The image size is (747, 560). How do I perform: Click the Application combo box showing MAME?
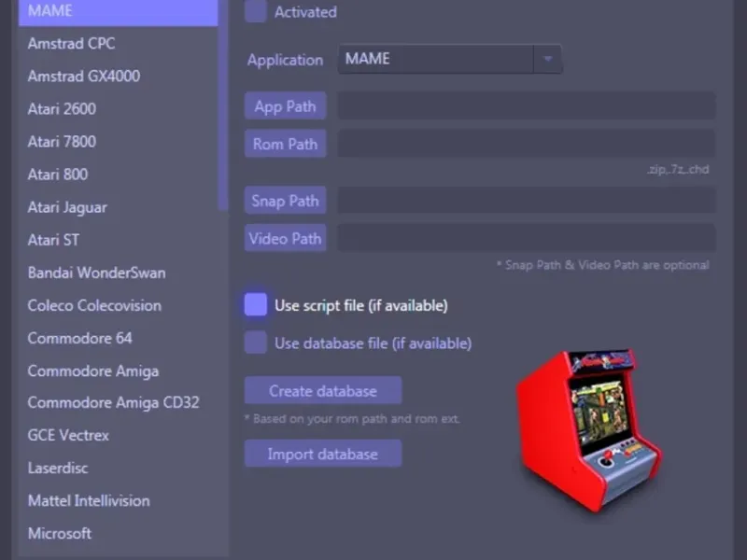point(450,59)
